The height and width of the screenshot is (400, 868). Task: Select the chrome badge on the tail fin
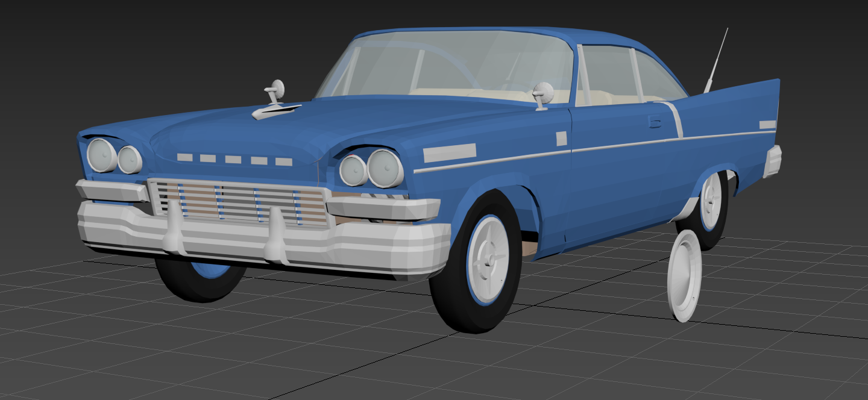point(767,125)
